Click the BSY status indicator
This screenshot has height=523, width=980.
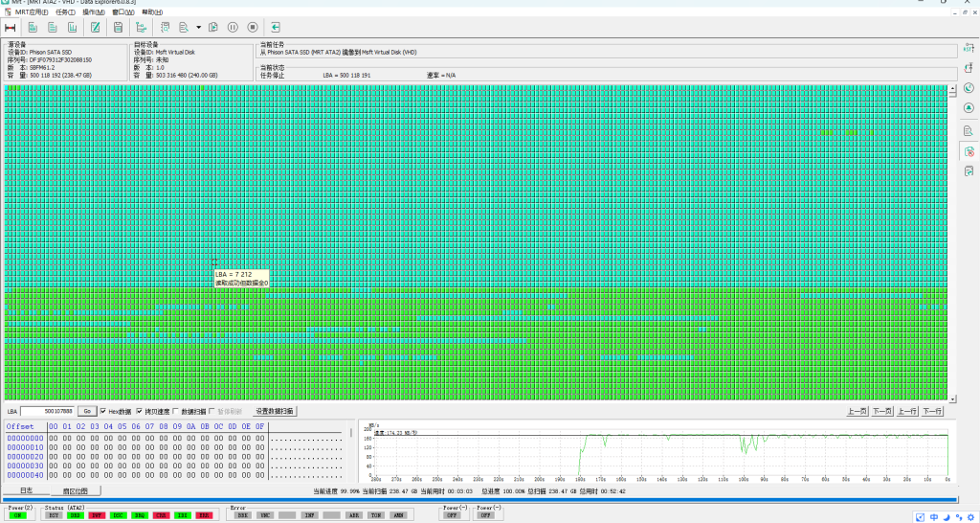coord(55,515)
